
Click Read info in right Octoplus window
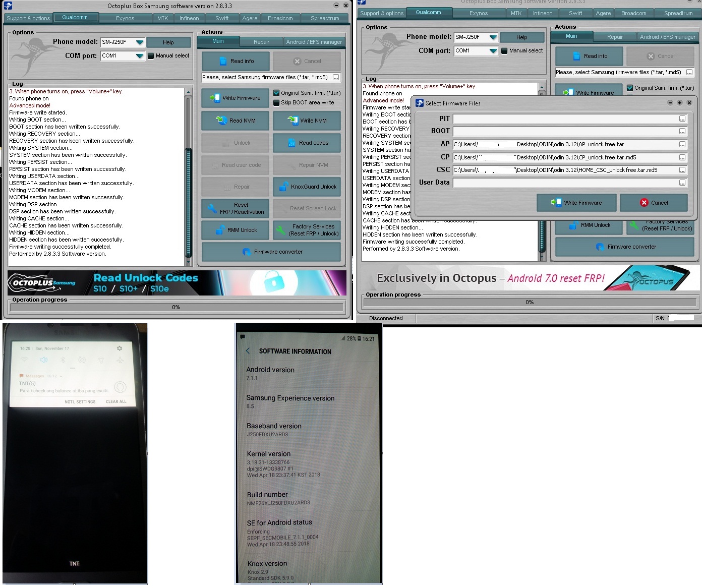(589, 56)
